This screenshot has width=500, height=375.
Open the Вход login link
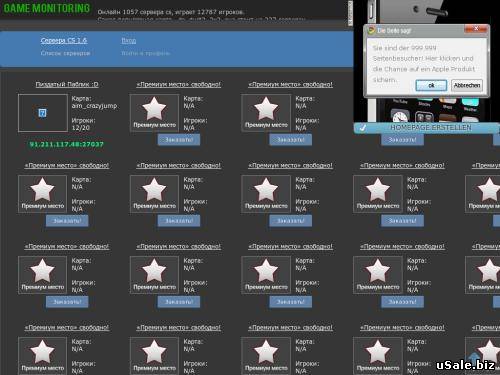(x=129, y=41)
